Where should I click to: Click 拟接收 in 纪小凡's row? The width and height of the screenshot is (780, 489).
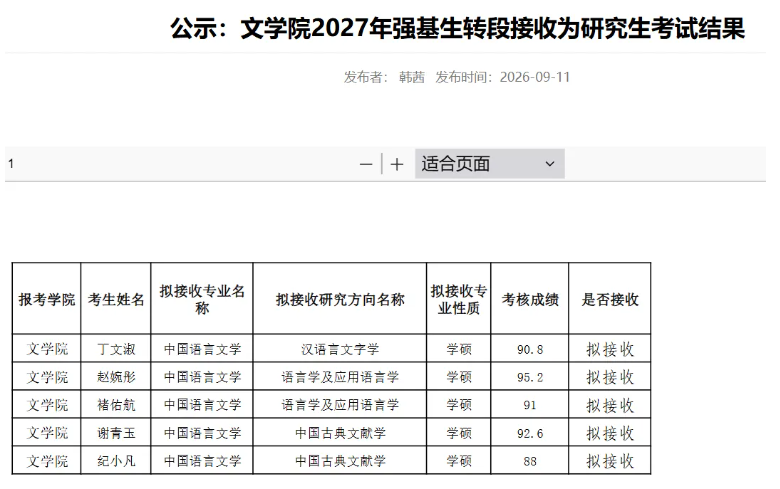[610, 461]
